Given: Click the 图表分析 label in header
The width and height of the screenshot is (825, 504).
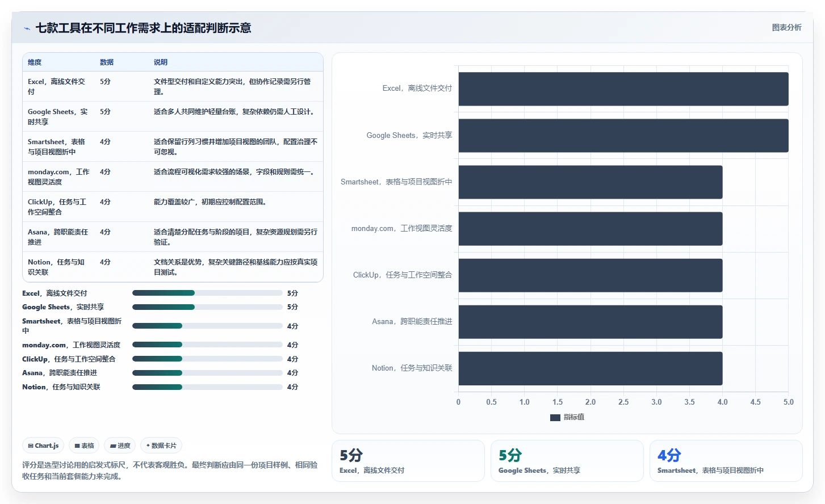Looking at the screenshot, I should point(786,27).
